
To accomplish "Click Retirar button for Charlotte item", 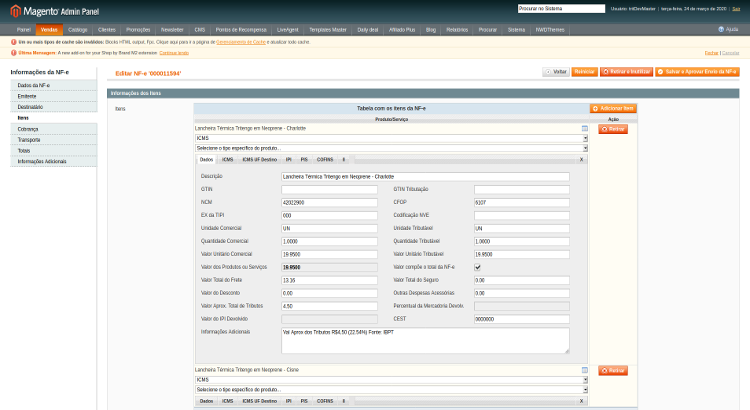I will coord(613,129).
